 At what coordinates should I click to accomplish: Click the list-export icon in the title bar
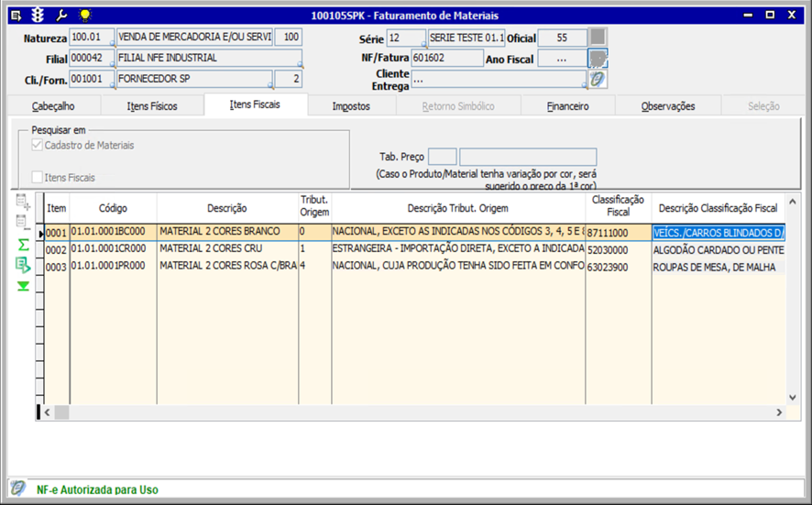(x=16, y=16)
